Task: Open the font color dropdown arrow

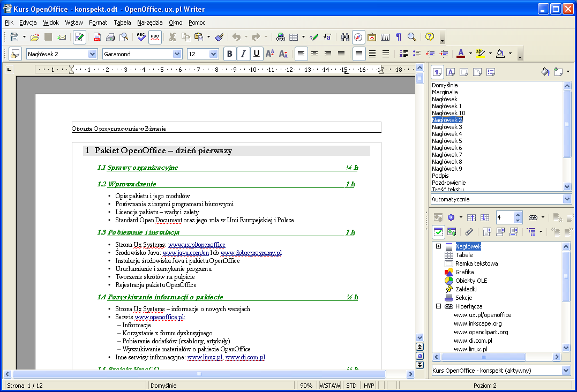Action: coord(470,54)
